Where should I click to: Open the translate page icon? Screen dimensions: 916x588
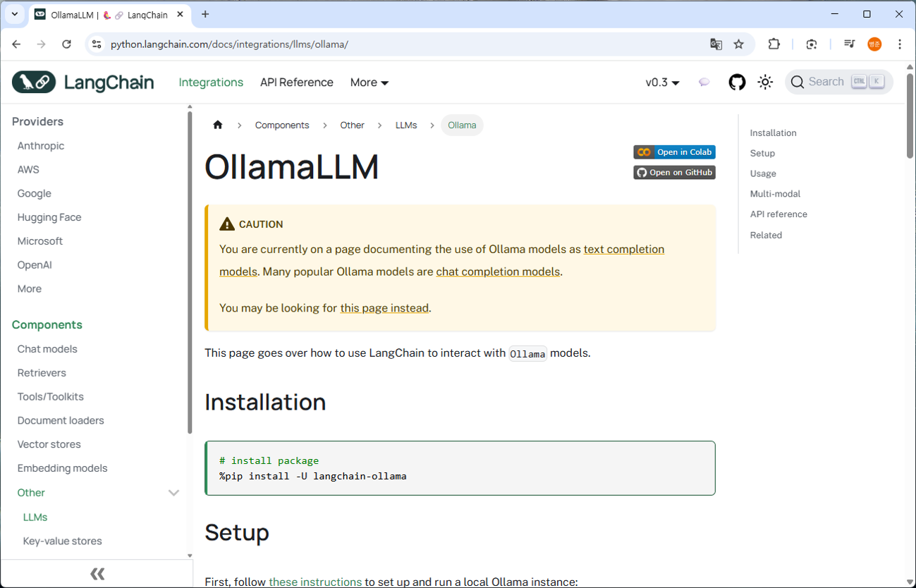(x=716, y=44)
